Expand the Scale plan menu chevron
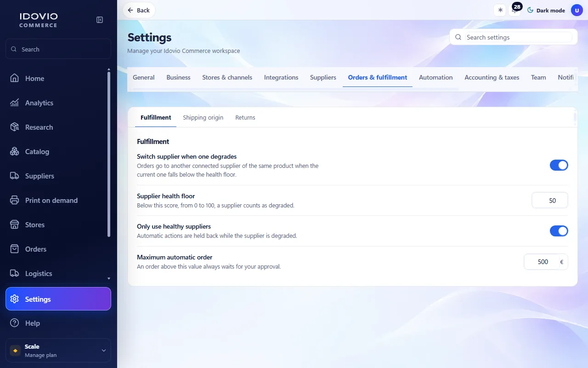The width and height of the screenshot is (588, 368). 104,351
